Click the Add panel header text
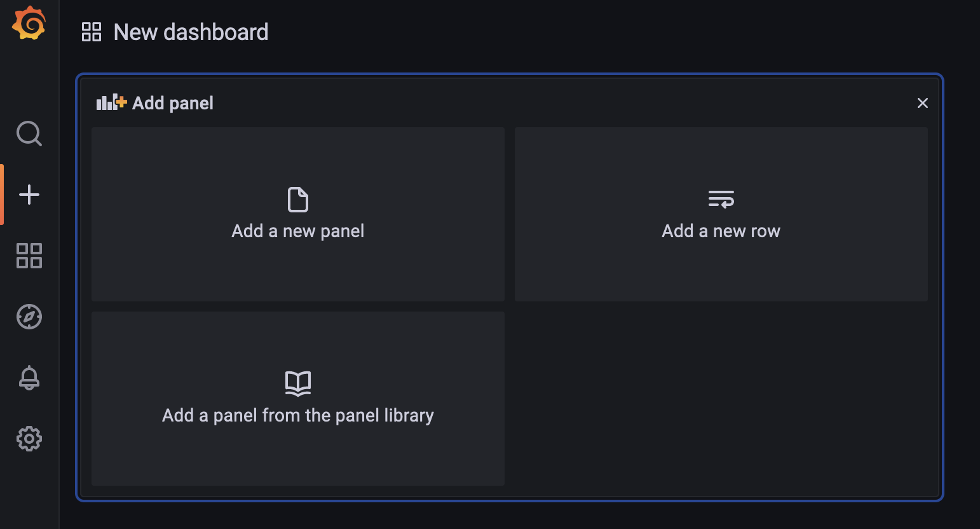Screen dimensions: 980x529 pyautogui.click(x=173, y=103)
